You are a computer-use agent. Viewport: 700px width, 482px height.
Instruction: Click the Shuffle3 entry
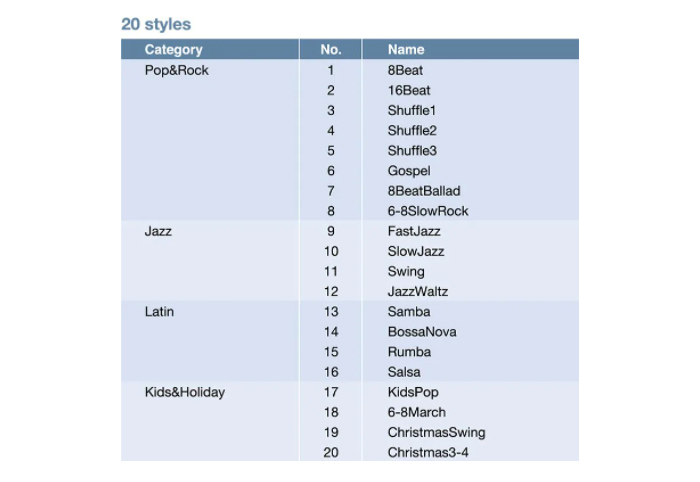click(412, 150)
